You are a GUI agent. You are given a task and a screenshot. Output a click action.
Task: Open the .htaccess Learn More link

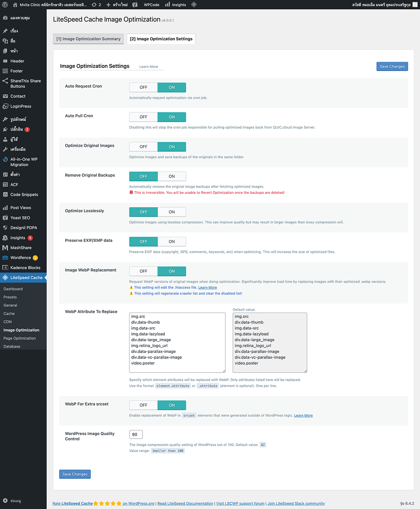pyautogui.click(x=207, y=287)
